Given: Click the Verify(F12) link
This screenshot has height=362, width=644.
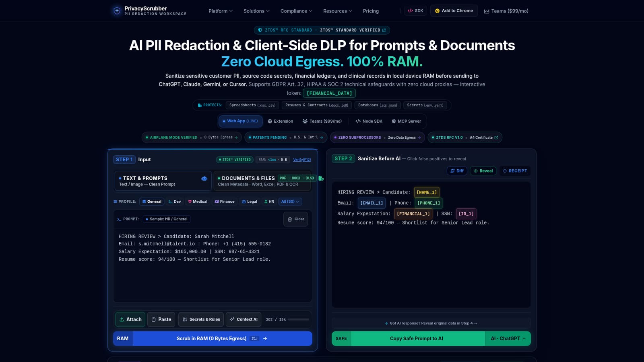Looking at the screenshot, I should click(302, 160).
